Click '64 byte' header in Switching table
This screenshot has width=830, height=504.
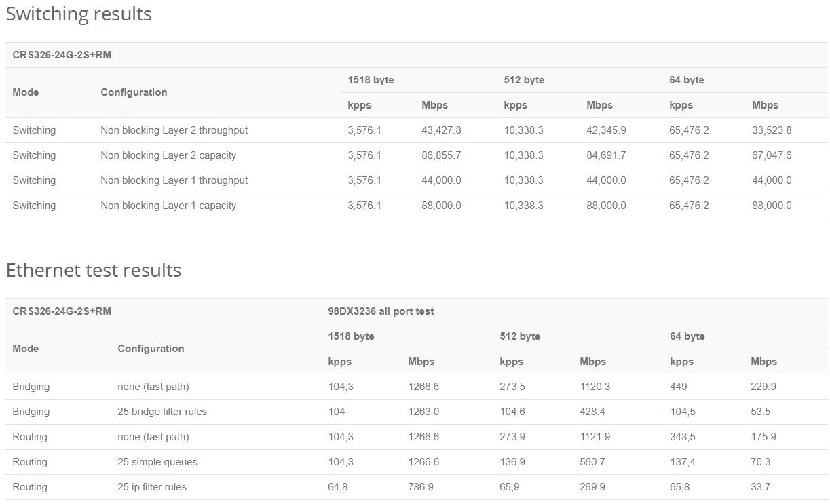coord(687,80)
